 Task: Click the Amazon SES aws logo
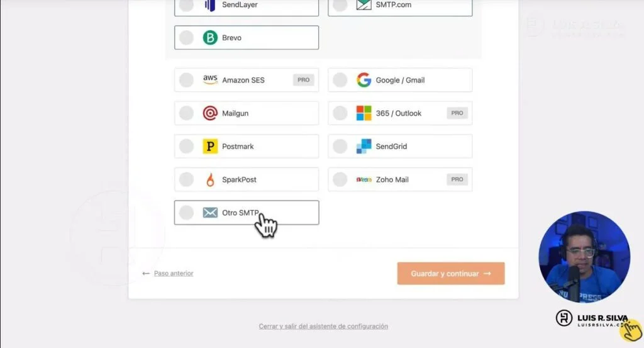click(x=210, y=80)
